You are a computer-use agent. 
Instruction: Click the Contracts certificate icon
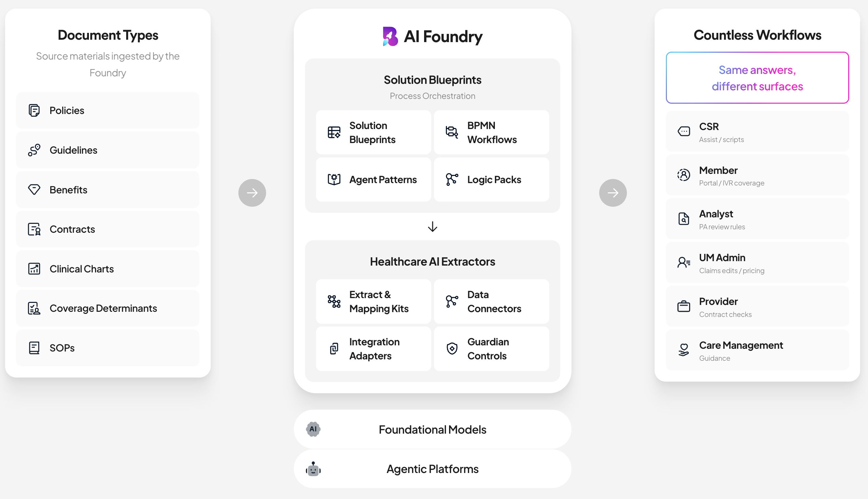pyautogui.click(x=34, y=229)
